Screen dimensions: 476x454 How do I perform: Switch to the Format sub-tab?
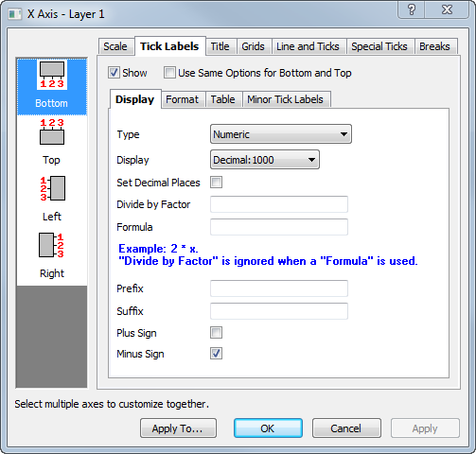183,99
